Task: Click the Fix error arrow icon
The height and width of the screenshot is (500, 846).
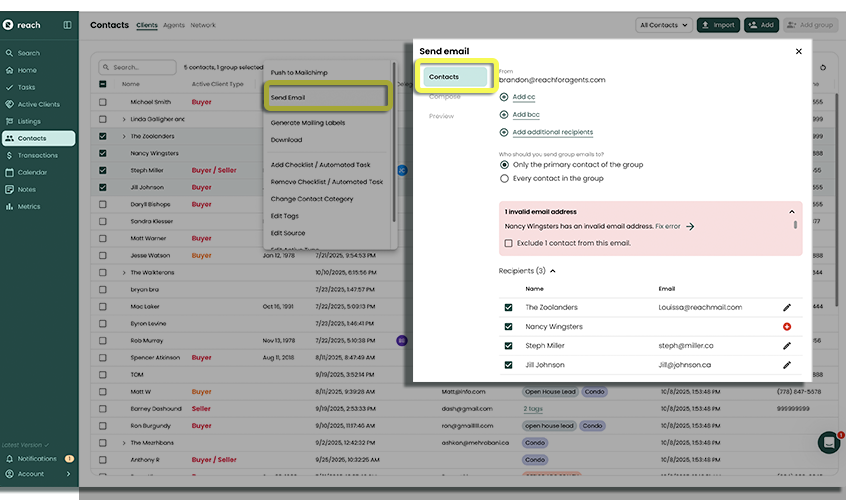Action: click(690, 227)
